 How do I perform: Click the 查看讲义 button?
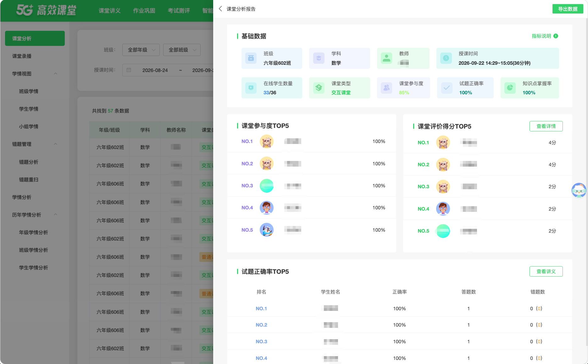(546, 271)
